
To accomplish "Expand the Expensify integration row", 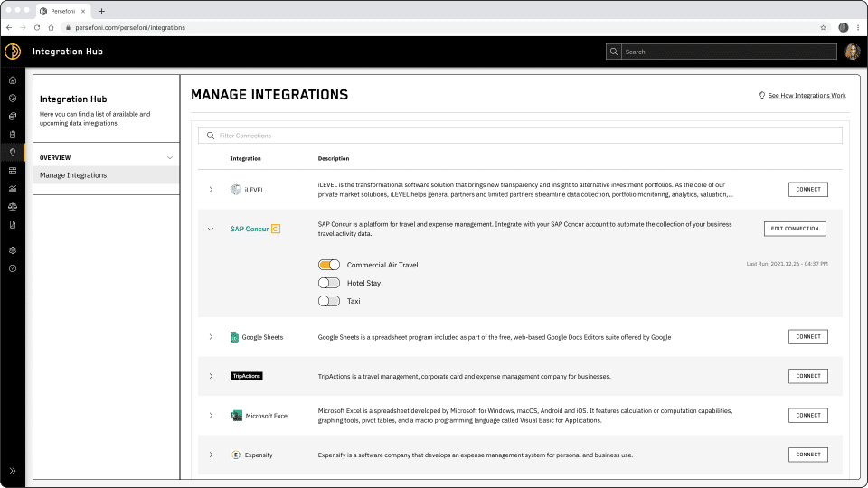I will point(211,455).
